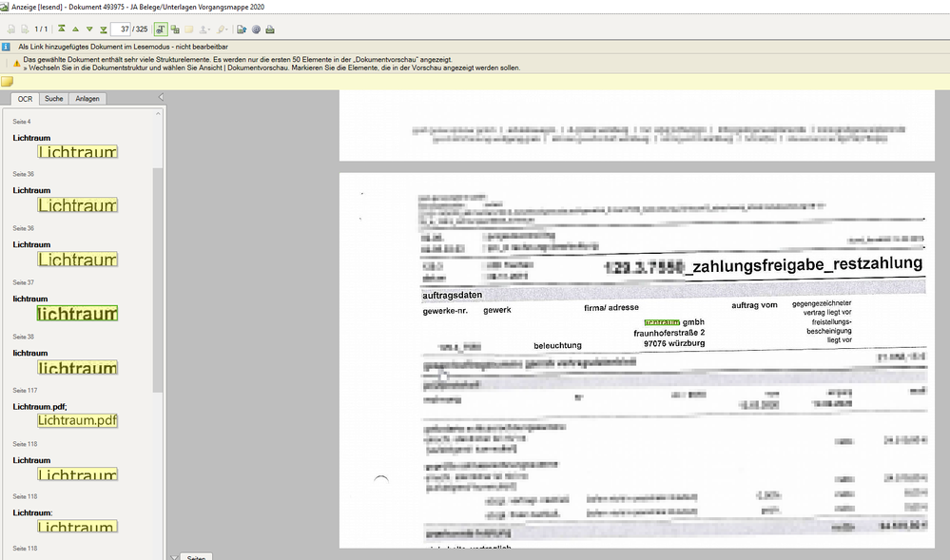This screenshot has width=950, height=560.
Task: Click the yellow warning triangle icon
Action: coord(16,64)
